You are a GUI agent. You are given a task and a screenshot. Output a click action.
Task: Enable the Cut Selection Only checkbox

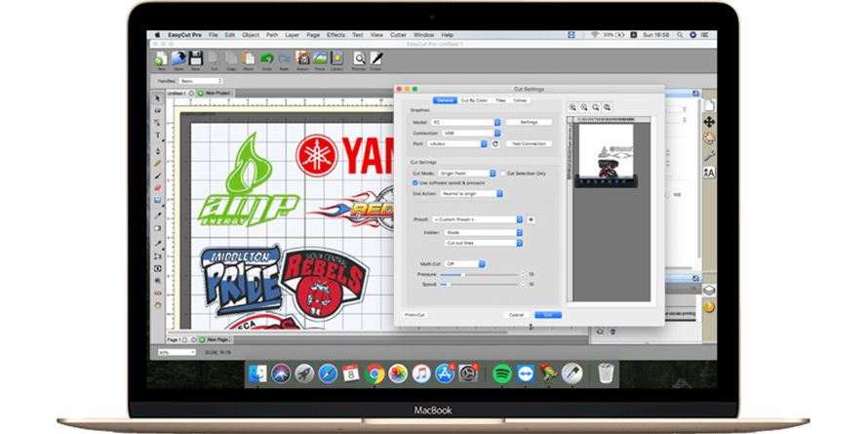[502, 173]
